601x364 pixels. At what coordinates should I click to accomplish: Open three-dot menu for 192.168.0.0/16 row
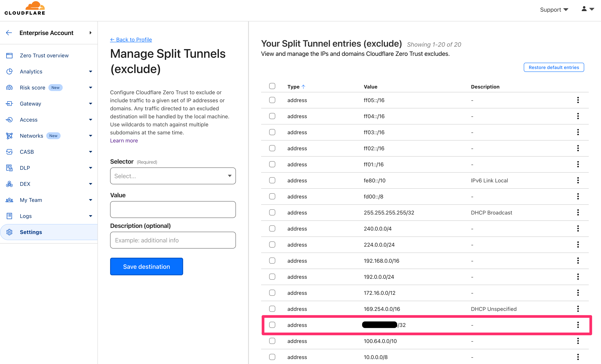pyautogui.click(x=578, y=261)
